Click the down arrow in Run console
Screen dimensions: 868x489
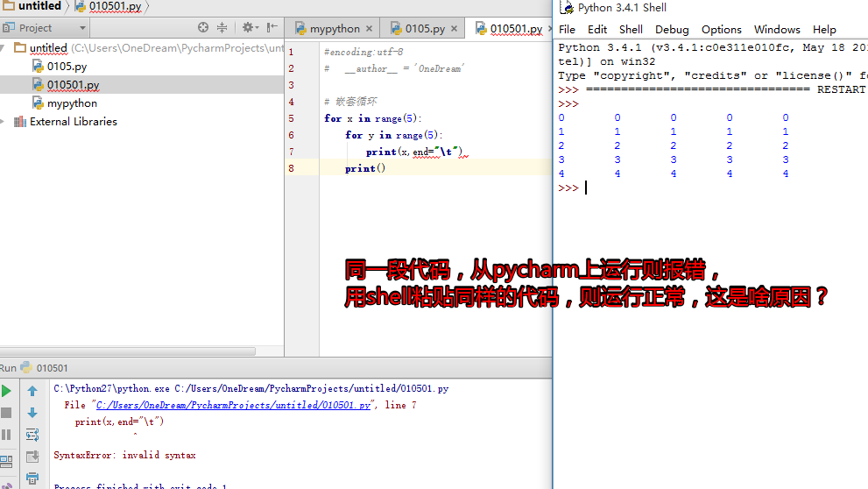pos(32,413)
